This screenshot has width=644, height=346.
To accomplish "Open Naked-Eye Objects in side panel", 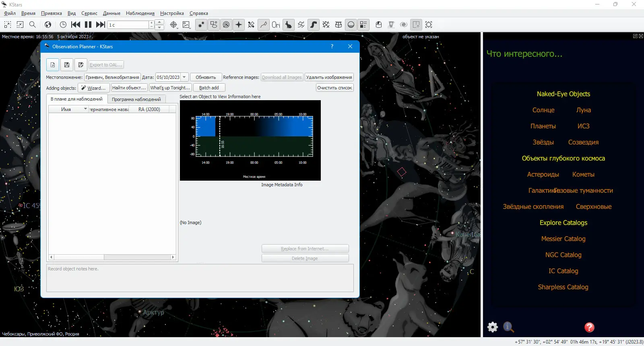I will tap(563, 94).
